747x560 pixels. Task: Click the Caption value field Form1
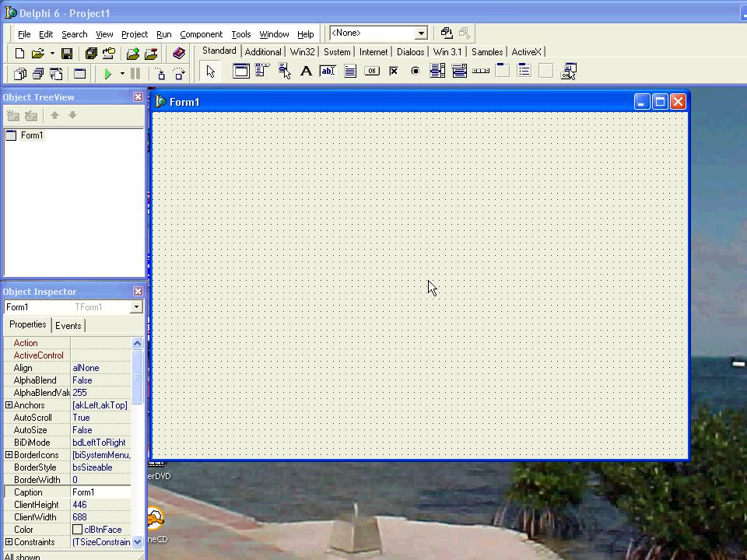coord(100,492)
